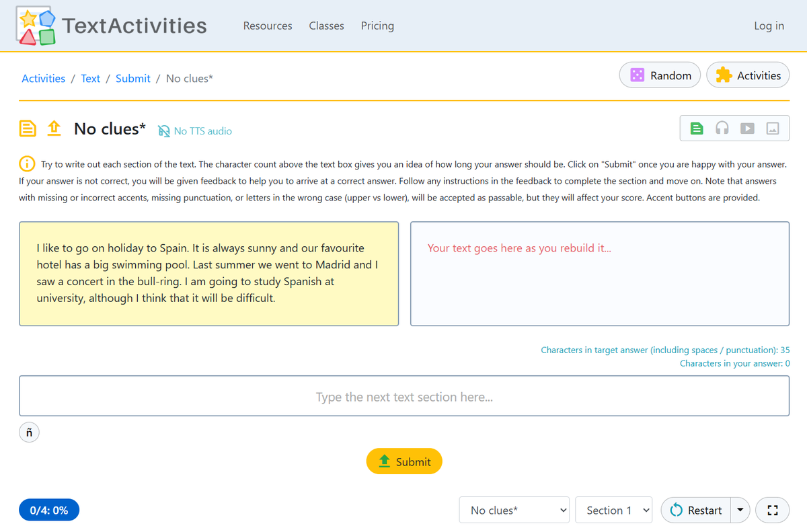This screenshot has height=532, width=807.
Task: Toggle fullscreen mode
Action: (x=773, y=510)
